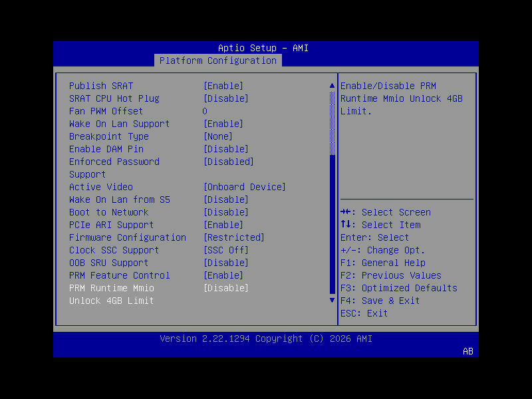Toggle PCIe ARI Support [Enable] value

[x=223, y=225]
